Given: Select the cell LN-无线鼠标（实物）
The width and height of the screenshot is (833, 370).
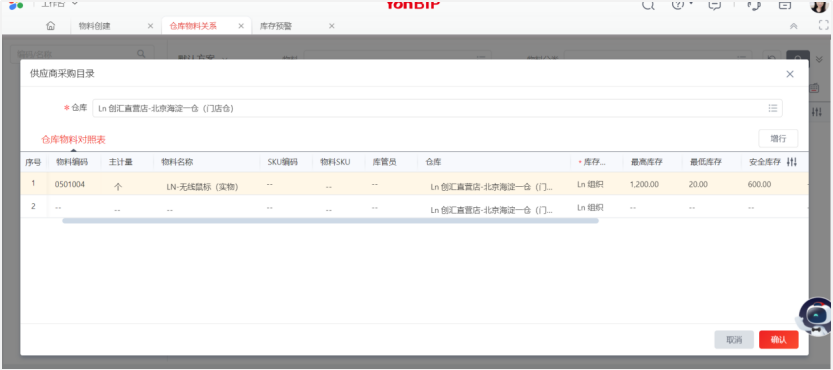Looking at the screenshot, I should click(x=202, y=187).
